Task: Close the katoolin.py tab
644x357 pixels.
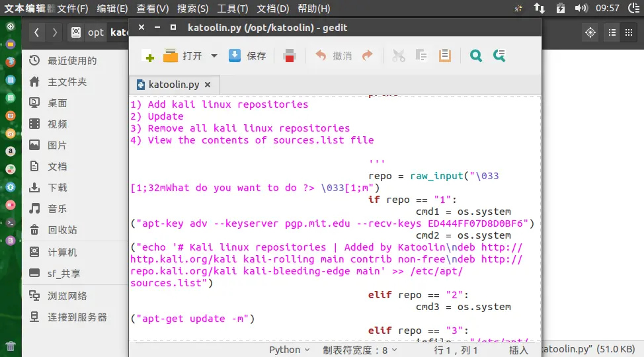Action: (x=208, y=85)
